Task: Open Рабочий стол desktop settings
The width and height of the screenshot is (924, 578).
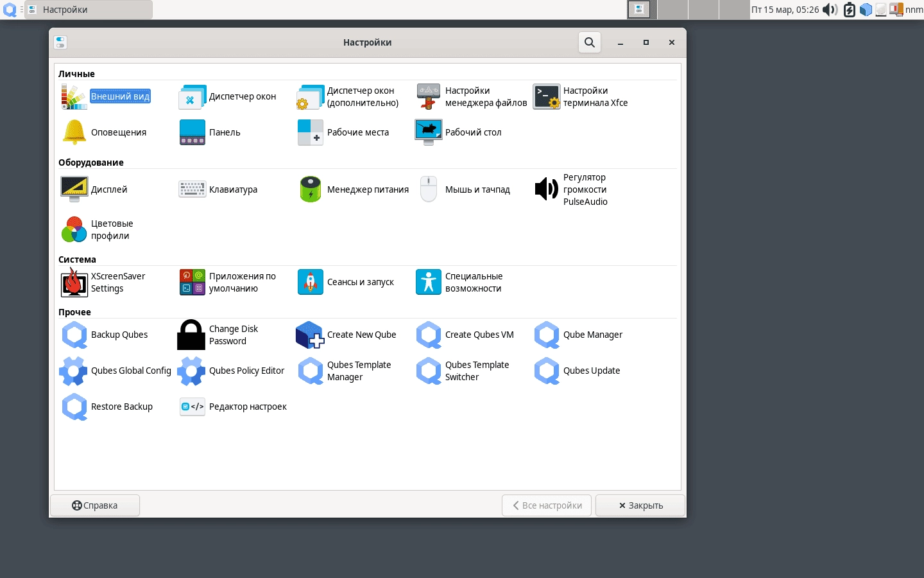Action: [x=458, y=132]
